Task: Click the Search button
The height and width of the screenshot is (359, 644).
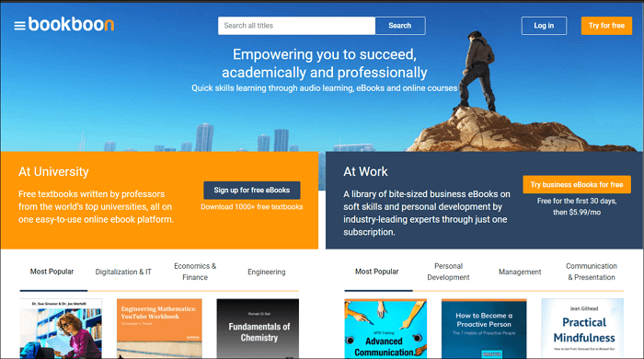Action: point(400,26)
